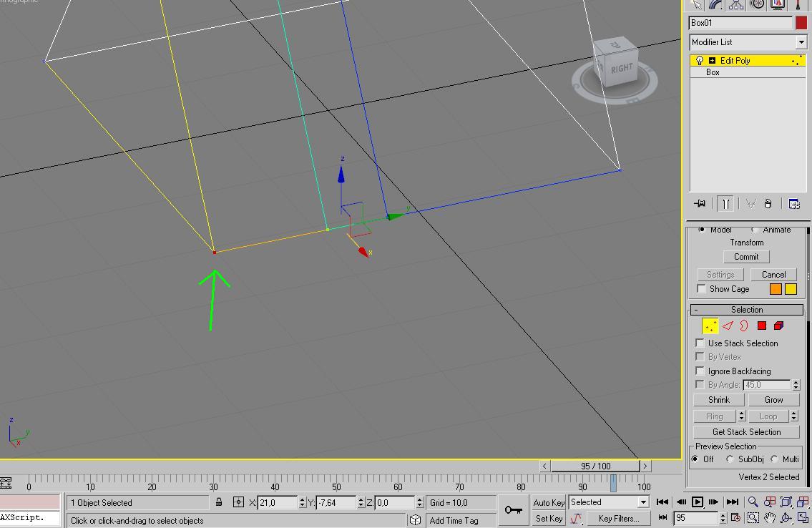Image resolution: width=812 pixels, height=528 pixels.
Task: Adjust X coordinate spinner arrows
Action: (303, 503)
